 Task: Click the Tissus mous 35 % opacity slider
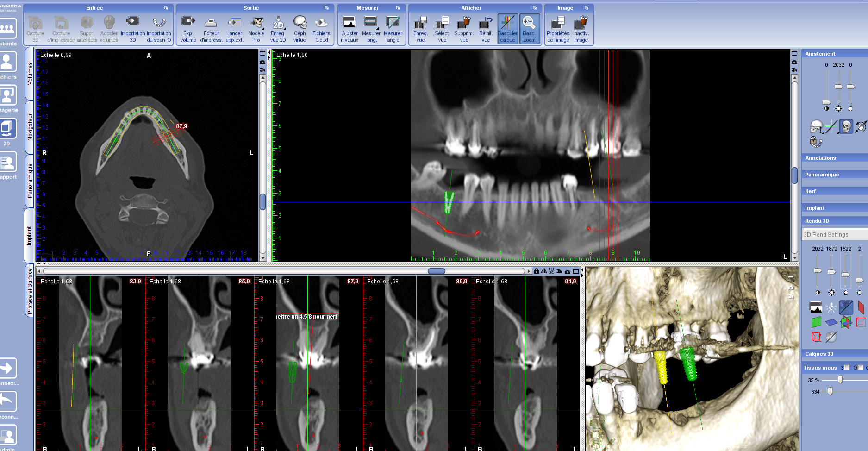840,380
